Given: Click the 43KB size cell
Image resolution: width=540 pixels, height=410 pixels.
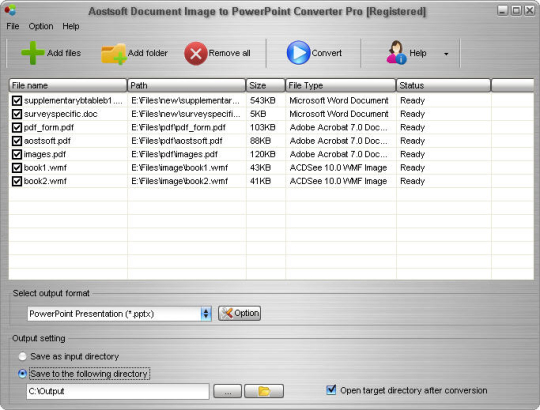Looking at the screenshot, I should pyautogui.click(x=260, y=168).
